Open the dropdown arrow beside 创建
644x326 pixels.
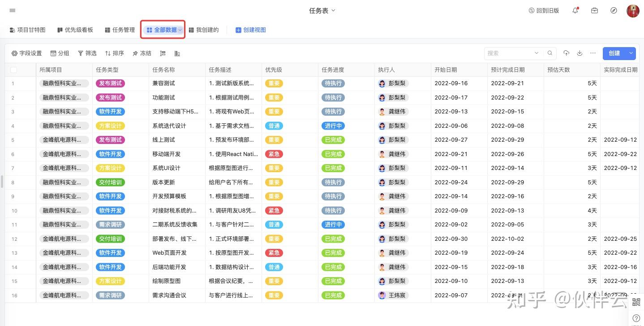[x=631, y=53]
